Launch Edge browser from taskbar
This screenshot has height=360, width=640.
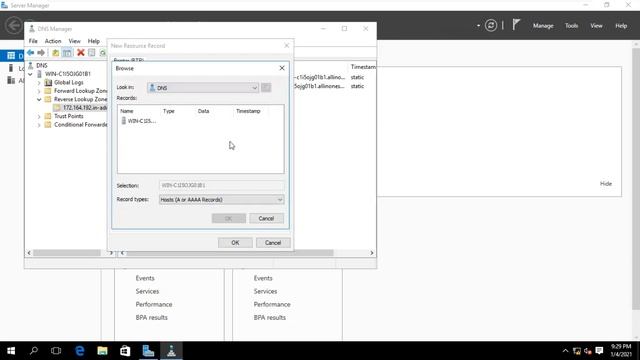pos(80,351)
